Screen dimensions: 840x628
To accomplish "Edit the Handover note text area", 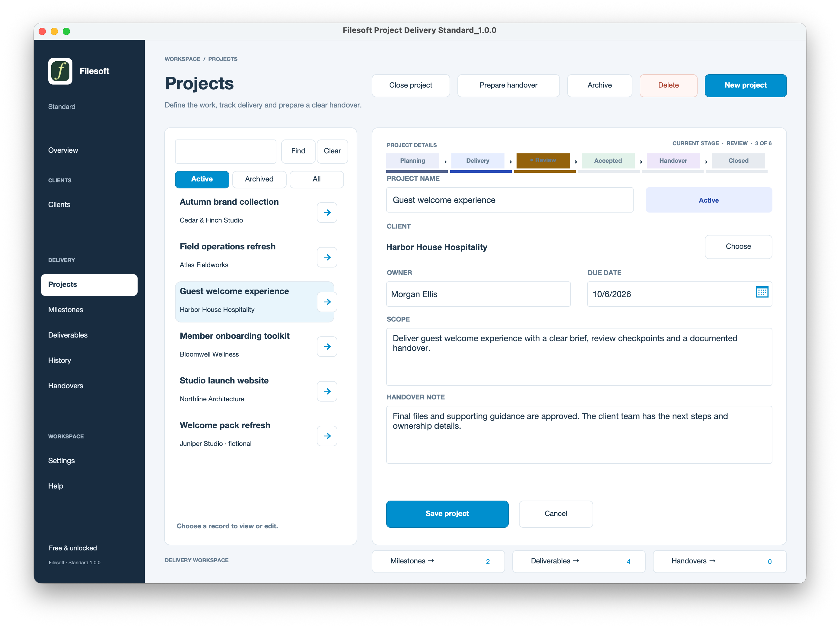I will pos(579,435).
